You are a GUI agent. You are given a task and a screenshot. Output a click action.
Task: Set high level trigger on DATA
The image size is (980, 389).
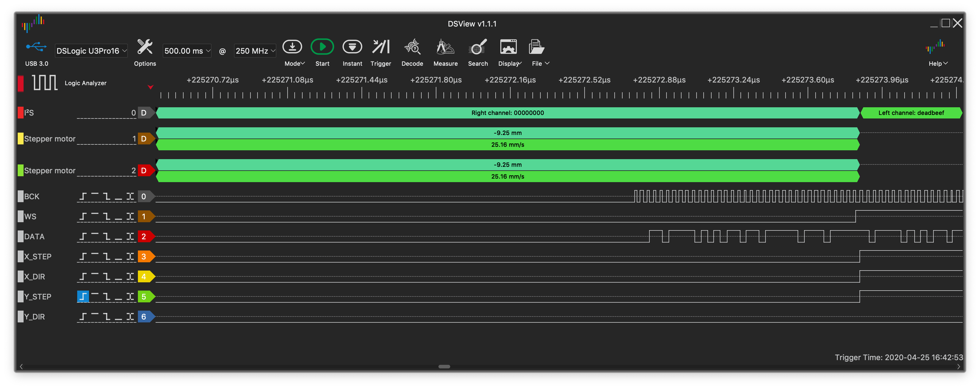click(x=95, y=236)
